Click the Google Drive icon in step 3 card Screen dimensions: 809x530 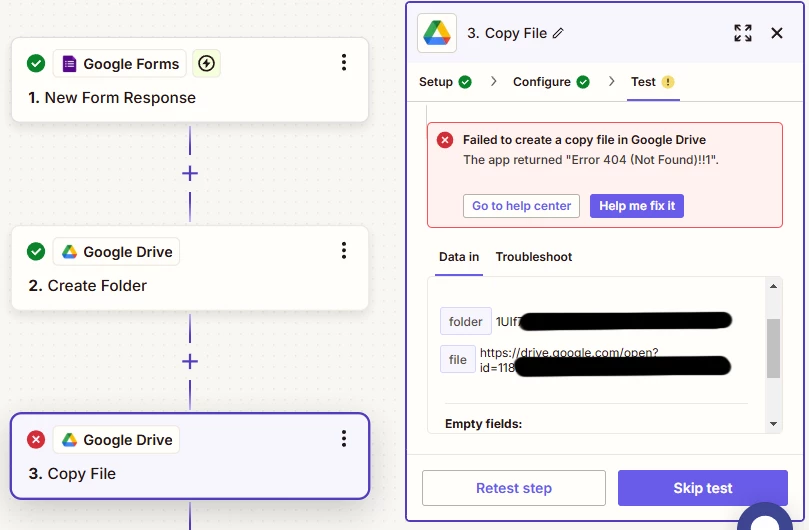click(x=70, y=440)
